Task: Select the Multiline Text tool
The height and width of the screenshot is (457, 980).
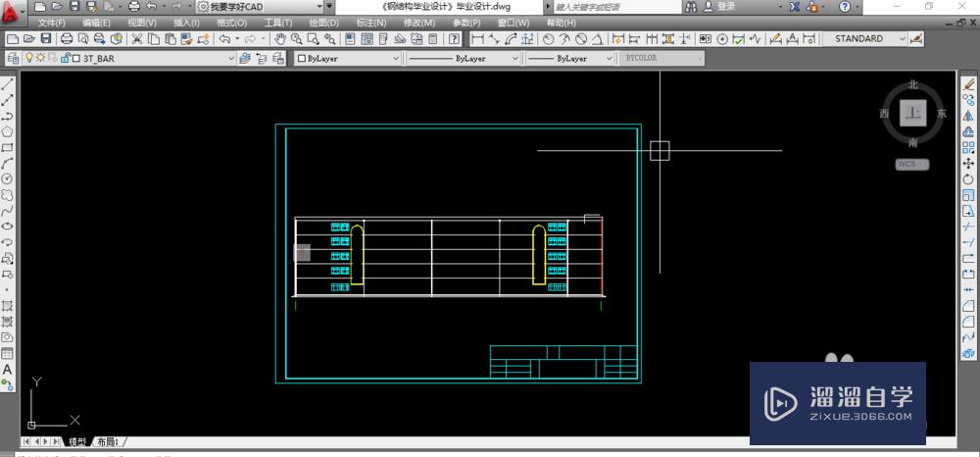Action: (x=8, y=369)
